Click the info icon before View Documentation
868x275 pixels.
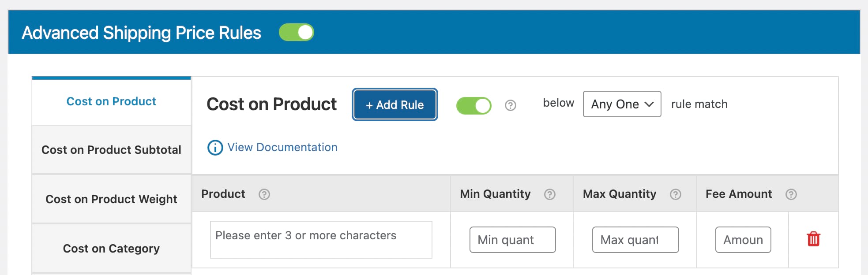214,148
